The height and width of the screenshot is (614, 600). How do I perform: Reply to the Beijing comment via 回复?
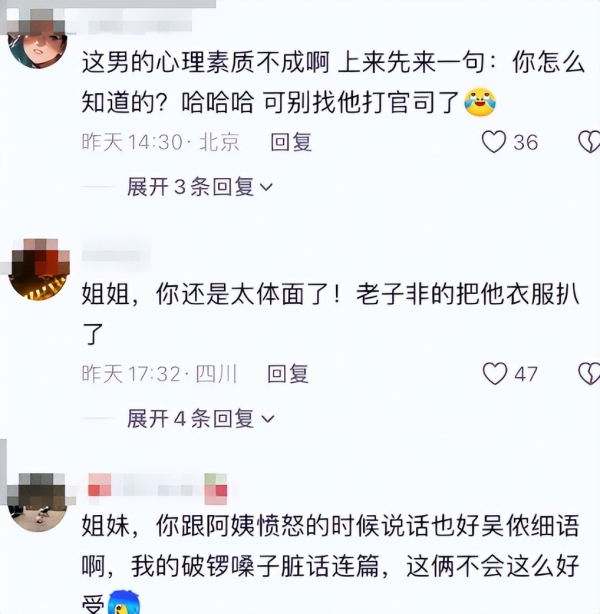(291, 142)
